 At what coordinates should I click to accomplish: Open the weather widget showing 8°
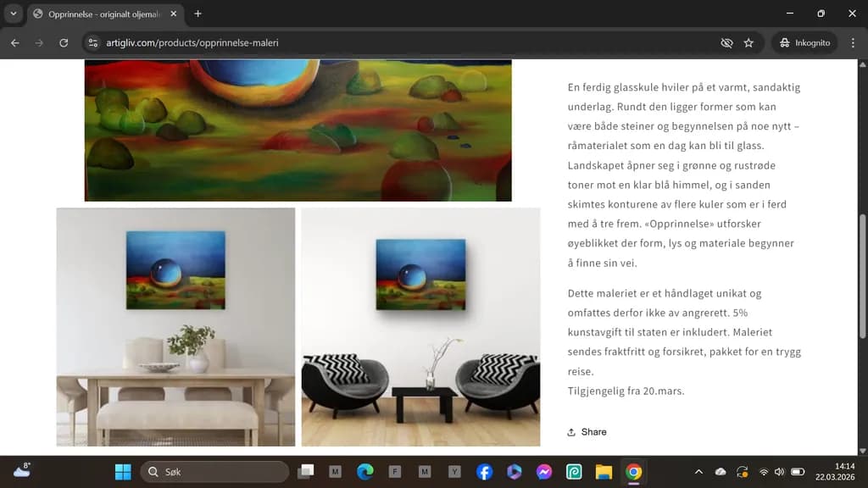[x=22, y=471]
